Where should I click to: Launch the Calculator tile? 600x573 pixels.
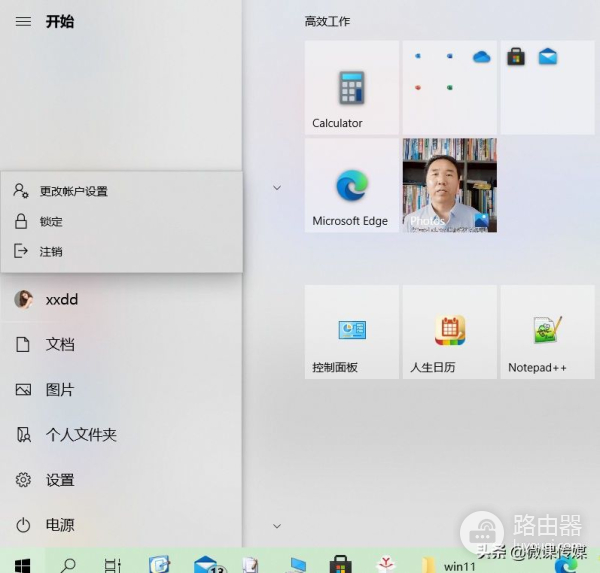tap(352, 88)
